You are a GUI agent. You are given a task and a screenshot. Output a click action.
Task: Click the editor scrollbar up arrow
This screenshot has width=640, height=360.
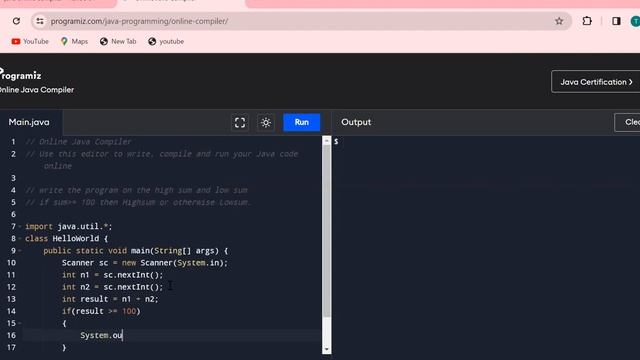pyautogui.click(x=327, y=141)
